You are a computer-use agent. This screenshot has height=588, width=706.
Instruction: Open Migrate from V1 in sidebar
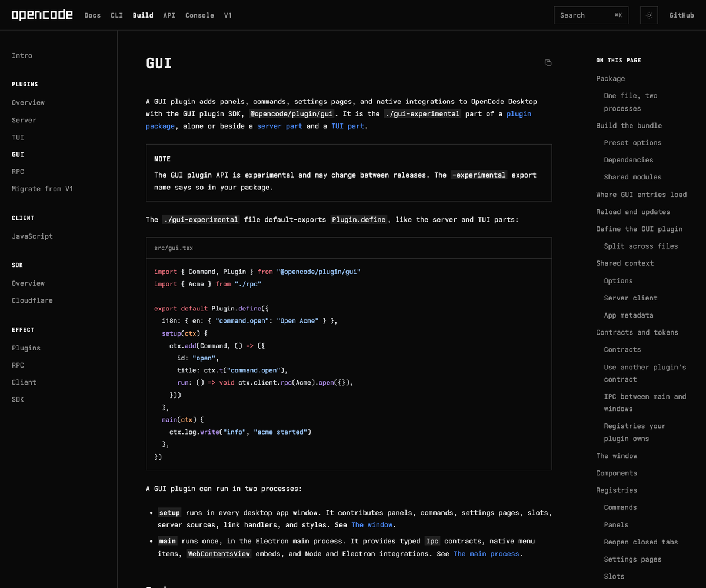click(42, 189)
